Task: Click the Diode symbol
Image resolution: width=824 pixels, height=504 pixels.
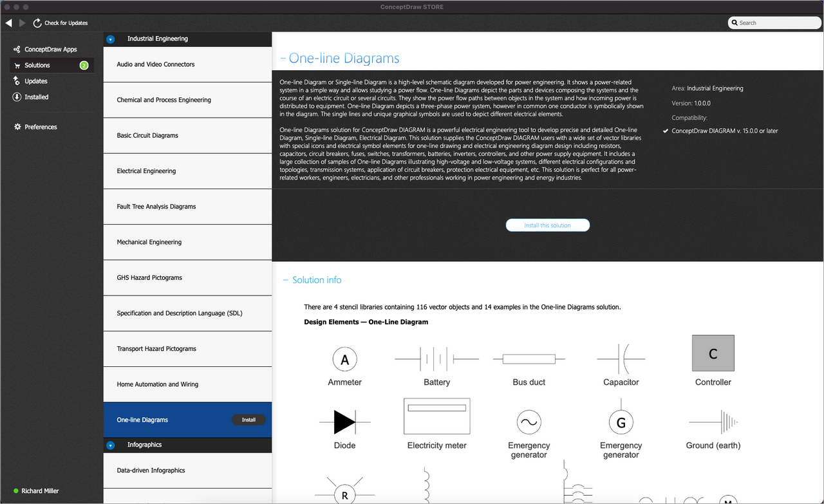Action: pyautogui.click(x=344, y=422)
